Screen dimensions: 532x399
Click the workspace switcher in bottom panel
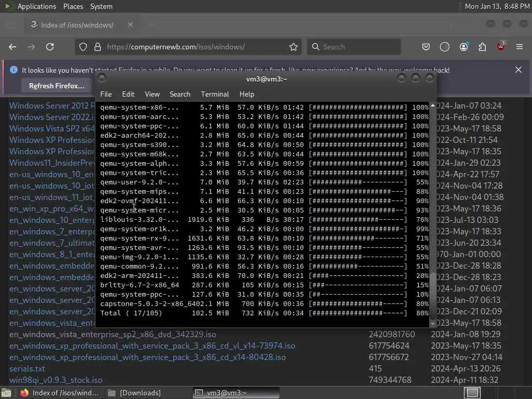point(472,393)
